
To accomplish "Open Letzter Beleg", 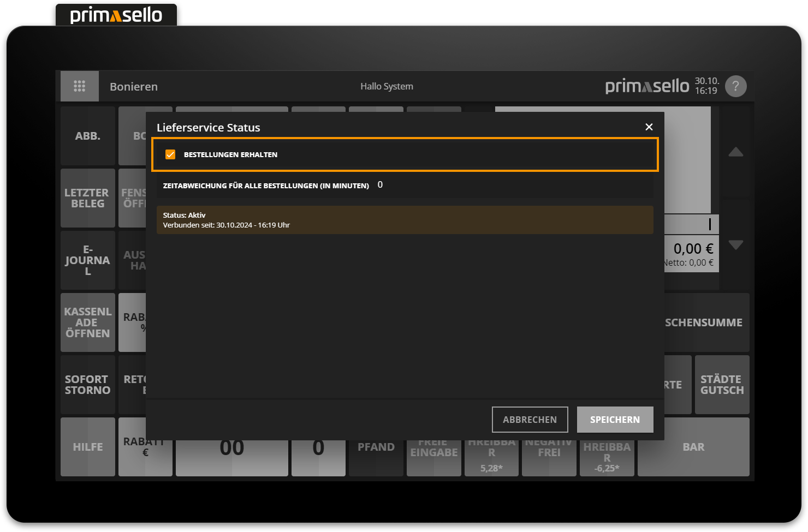I will [87, 198].
